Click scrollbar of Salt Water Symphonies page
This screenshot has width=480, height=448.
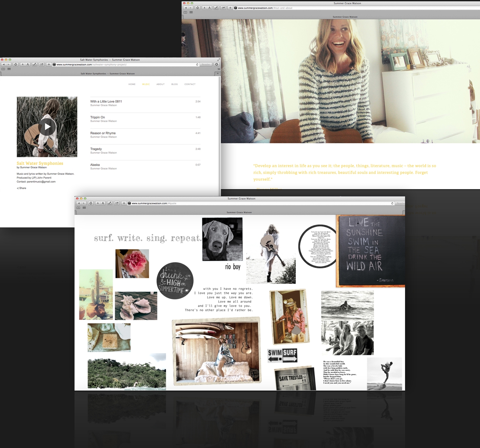[220, 136]
